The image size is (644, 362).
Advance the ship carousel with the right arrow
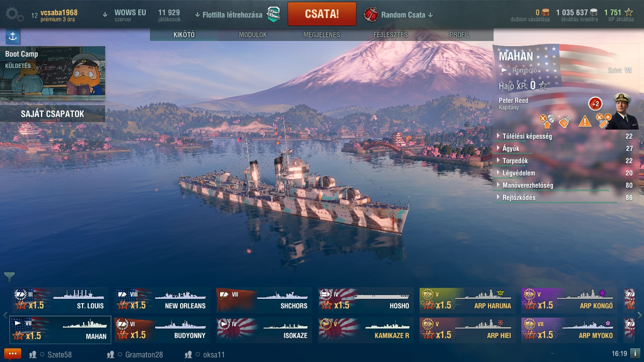click(640, 315)
